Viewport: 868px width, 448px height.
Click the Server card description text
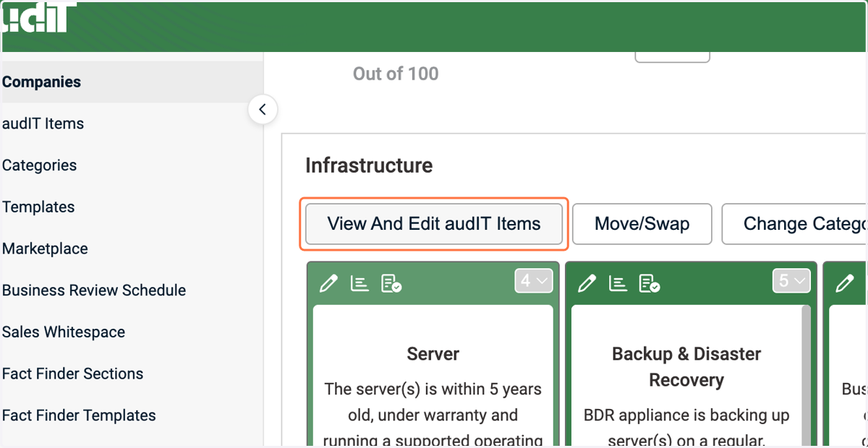tap(433, 415)
